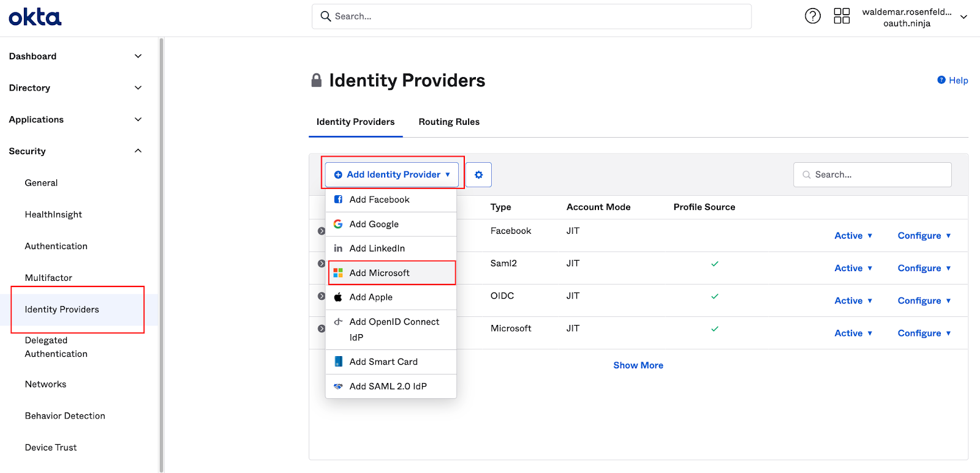This screenshot has height=473, width=980.
Task: Choose Add OpenID Connect IdP
Action: click(391, 329)
